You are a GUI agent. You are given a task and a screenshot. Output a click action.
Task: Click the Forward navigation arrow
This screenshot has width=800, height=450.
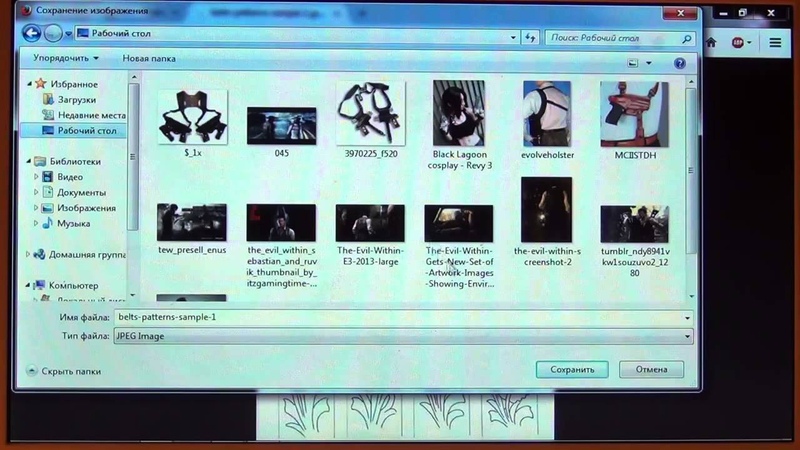click(53, 34)
